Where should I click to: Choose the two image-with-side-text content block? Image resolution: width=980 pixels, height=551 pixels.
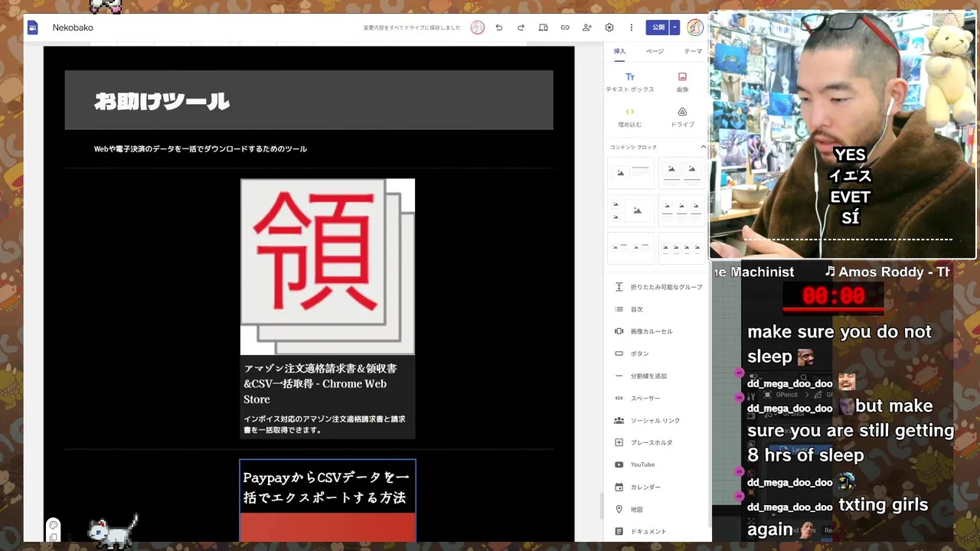point(631,248)
